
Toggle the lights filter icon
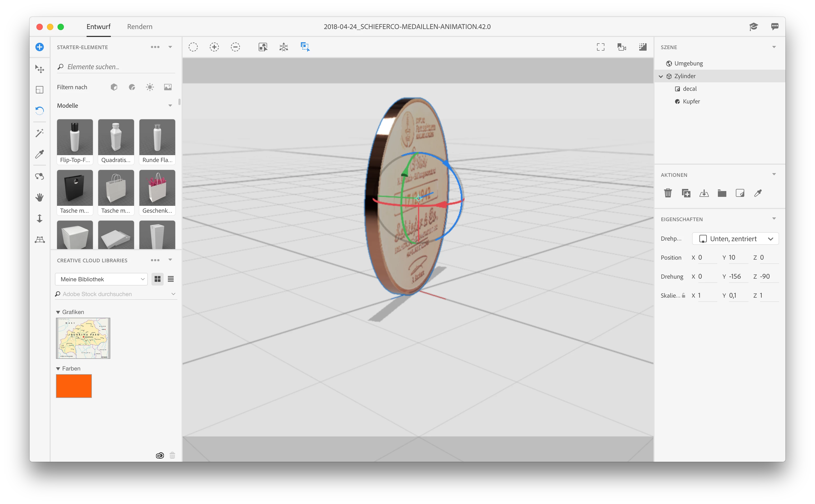point(150,87)
